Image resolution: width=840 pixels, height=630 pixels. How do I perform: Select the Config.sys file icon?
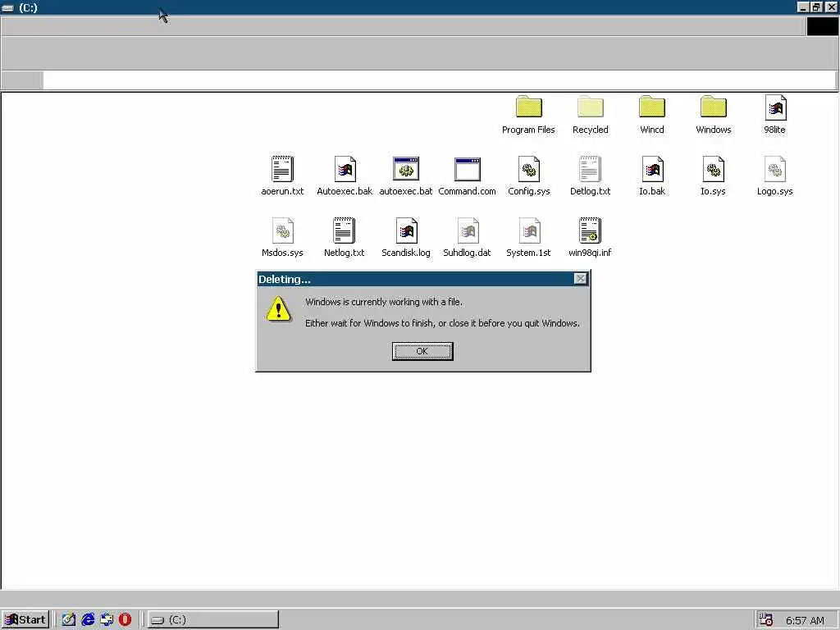coord(529,169)
